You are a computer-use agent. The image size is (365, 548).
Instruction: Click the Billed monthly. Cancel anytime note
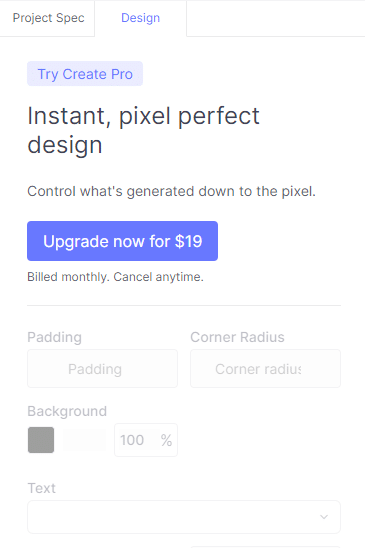click(x=115, y=277)
